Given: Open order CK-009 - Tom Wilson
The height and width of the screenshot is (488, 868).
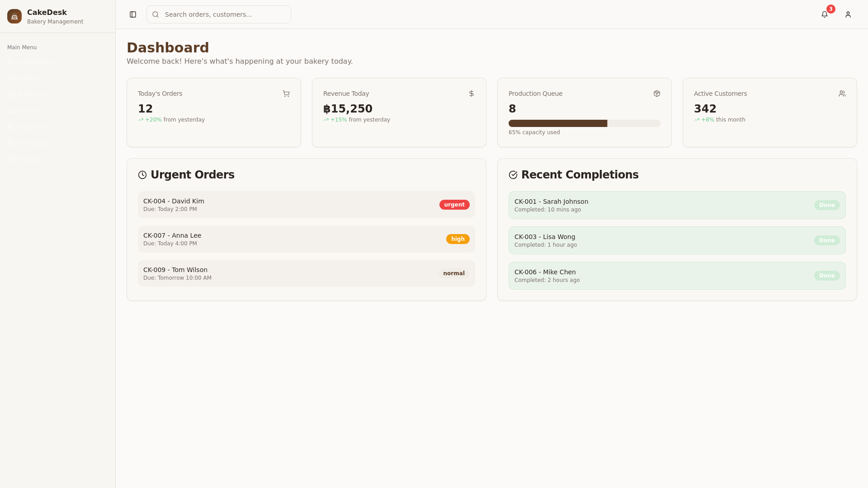Looking at the screenshot, I should (307, 273).
